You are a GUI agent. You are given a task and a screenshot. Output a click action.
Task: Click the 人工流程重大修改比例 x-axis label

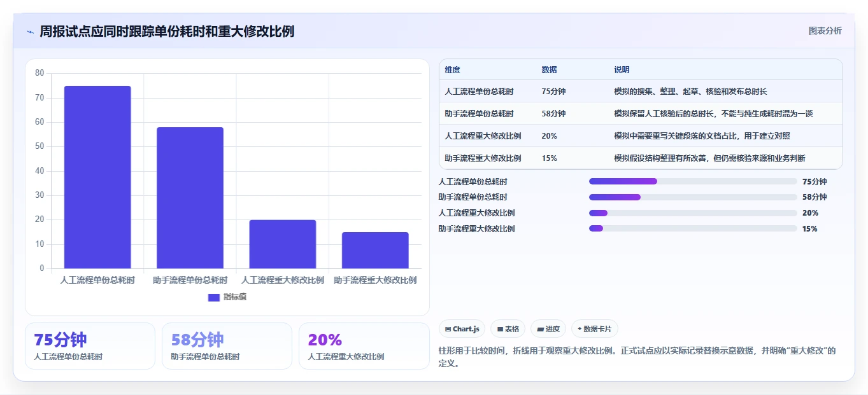283,280
